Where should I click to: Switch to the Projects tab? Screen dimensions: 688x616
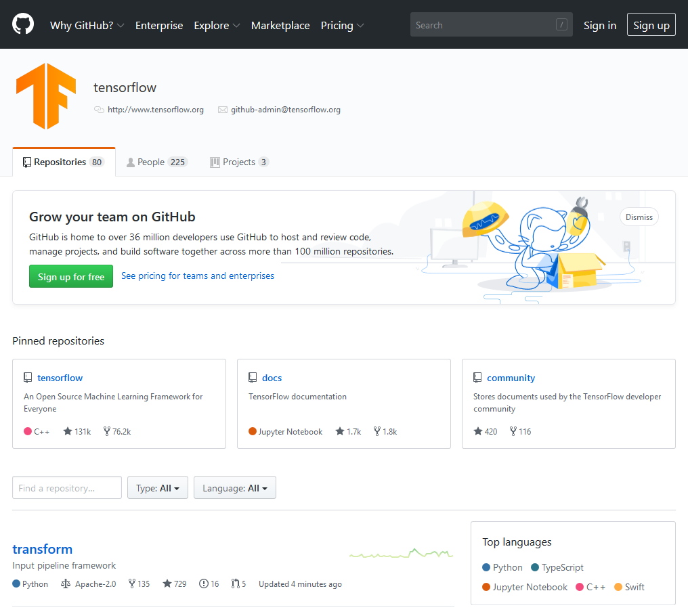[239, 162]
